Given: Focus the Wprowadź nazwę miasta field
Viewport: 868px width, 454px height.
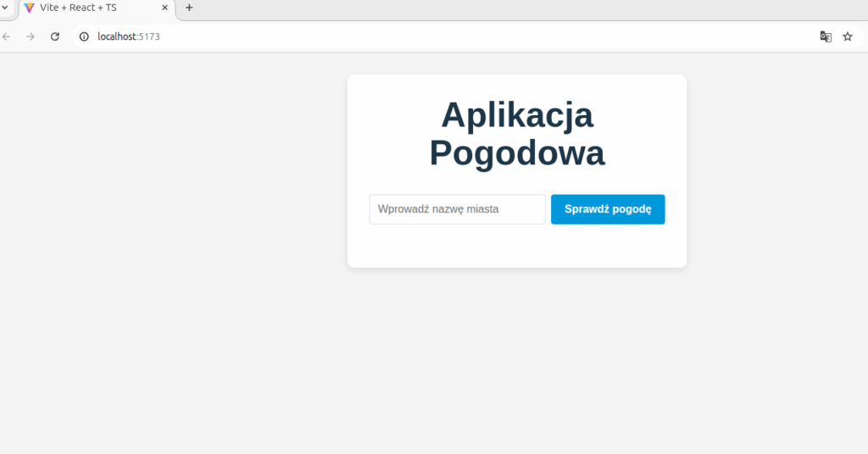Looking at the screenshot, I should click(x=457, y=209).
